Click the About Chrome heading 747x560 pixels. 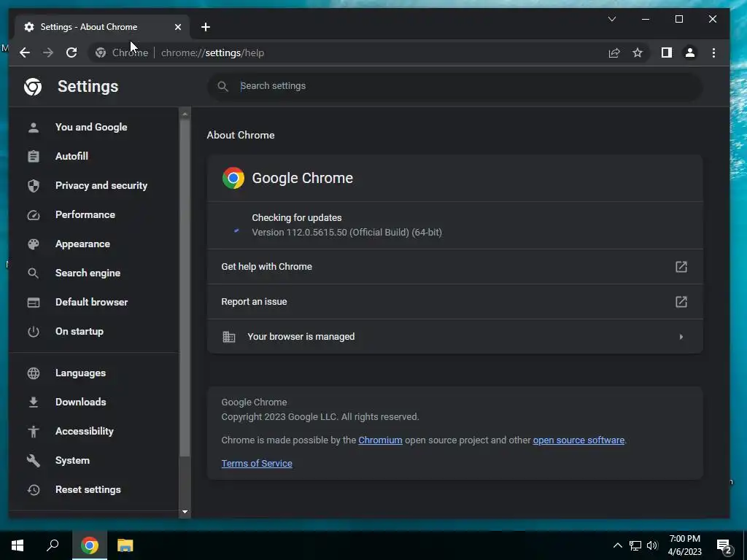(x=241, y=135)
